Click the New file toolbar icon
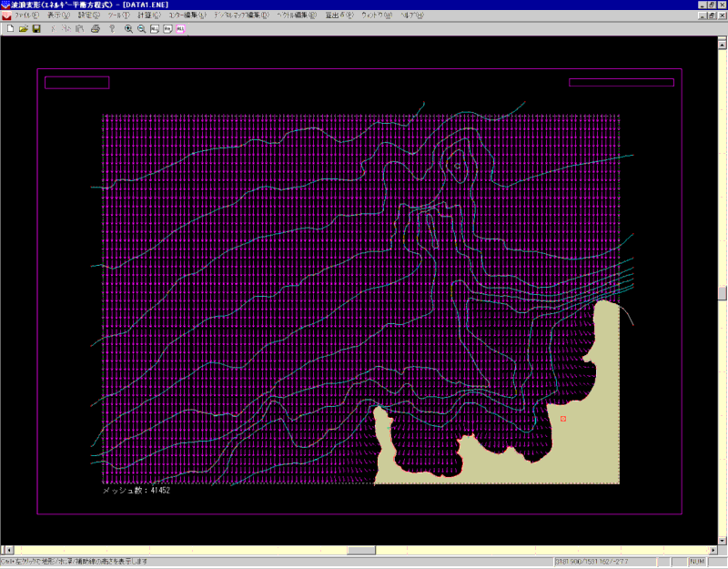 pyautogui.click(x=10, y=29)
